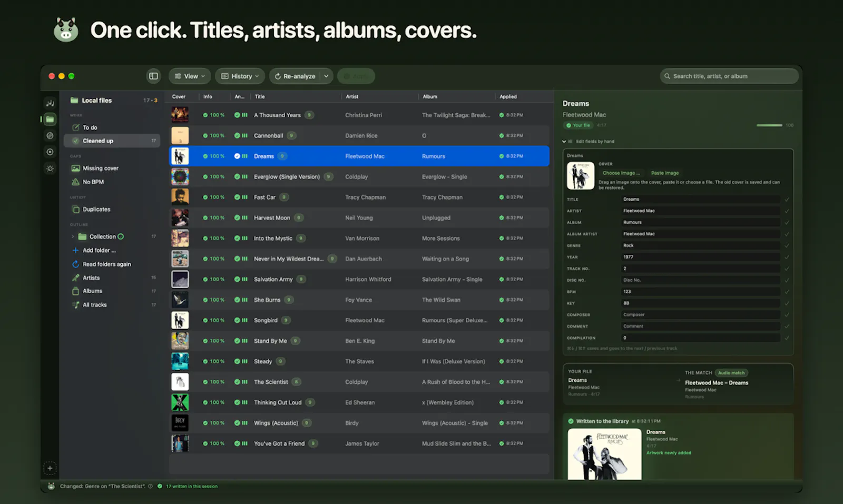This screenshot has width=843, height=504.
Task: Select the Harvest Moon track row
Action: [359, 218]
